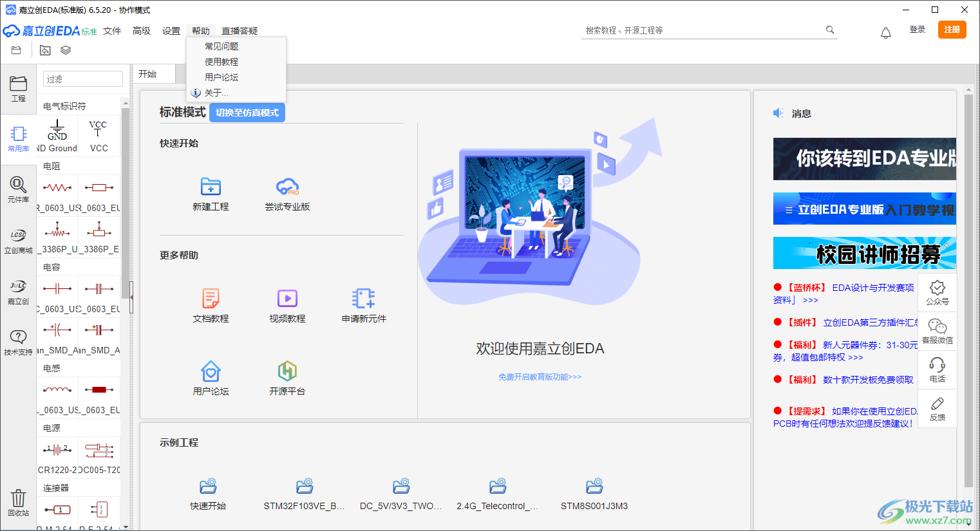Click the image import toolbar icon
The image size is (980, 531).
45,50
